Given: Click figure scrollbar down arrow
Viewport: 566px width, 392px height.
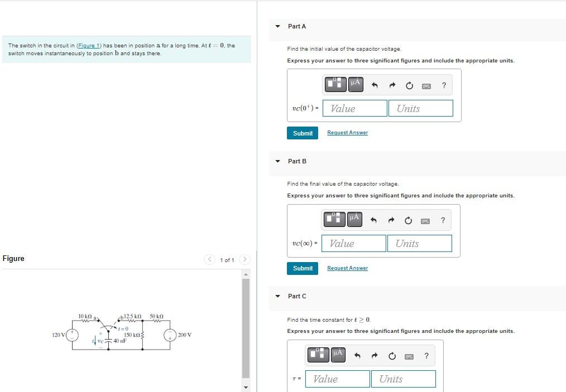Looking at the screenshot, I should tap(246, 388).
